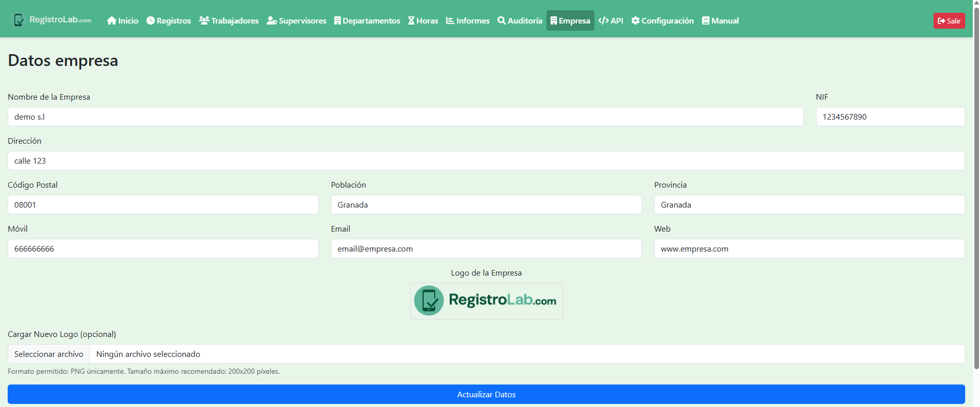The image size is (980, 407).
Task: Select the Código Postal text box
Action: point(163,205)
